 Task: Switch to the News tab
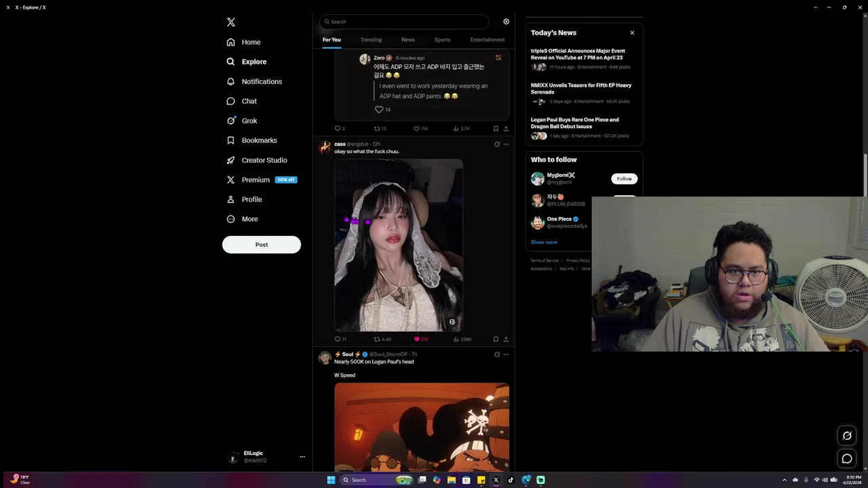point(408,39)
